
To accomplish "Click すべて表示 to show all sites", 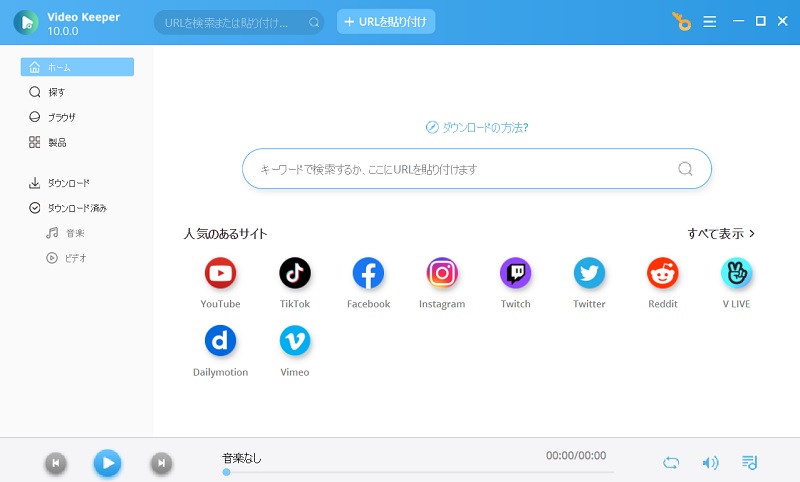I will pos(721,234).
